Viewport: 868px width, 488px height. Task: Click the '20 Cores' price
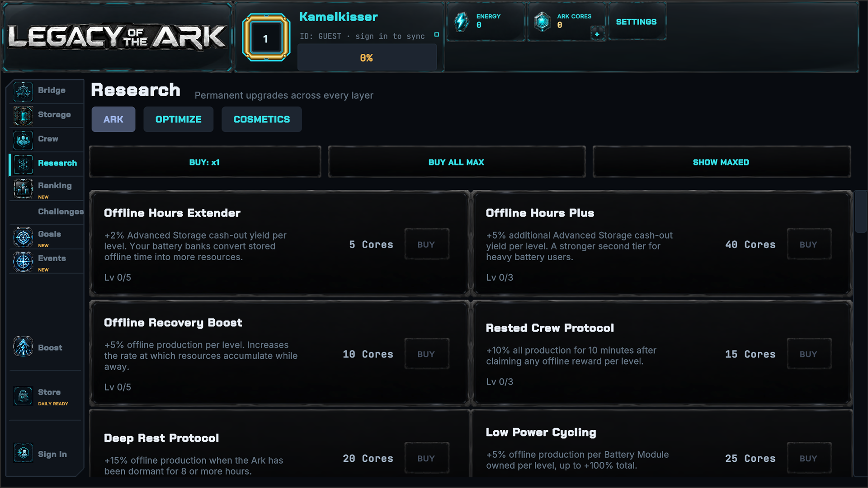click(368, 459)
